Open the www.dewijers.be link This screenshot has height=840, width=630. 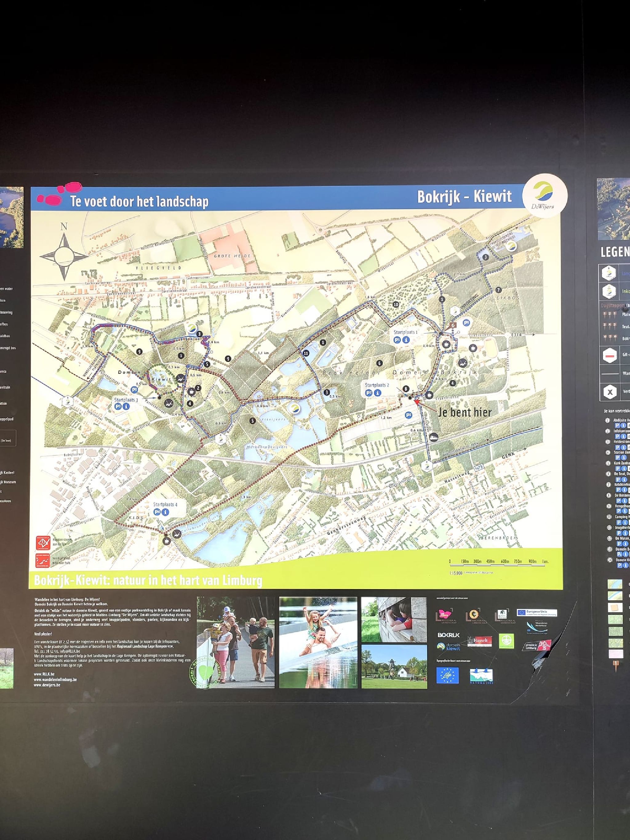[47, 685]
